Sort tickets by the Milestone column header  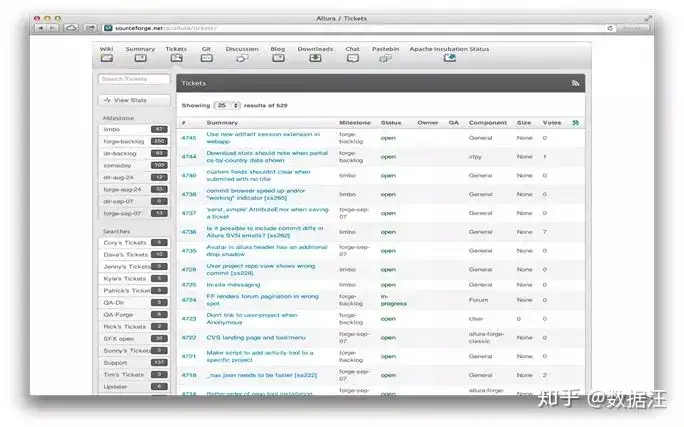(355, 123)
